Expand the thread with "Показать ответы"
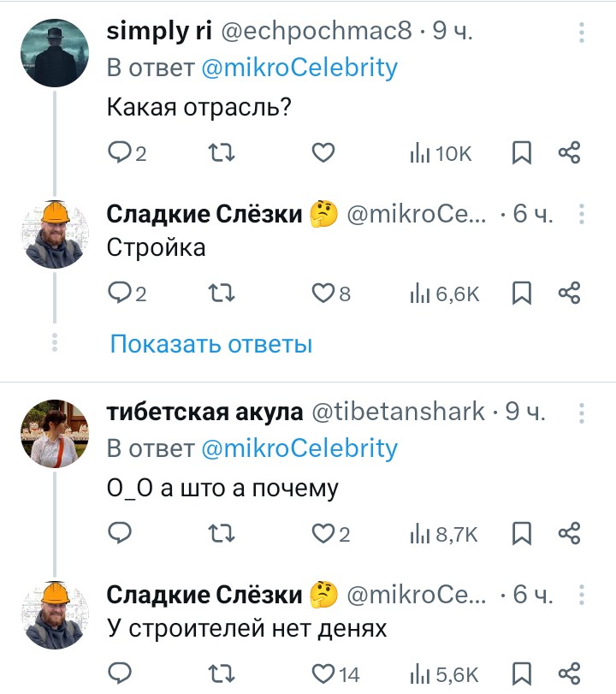Screen dimensions: 616x694 point(210,344)
